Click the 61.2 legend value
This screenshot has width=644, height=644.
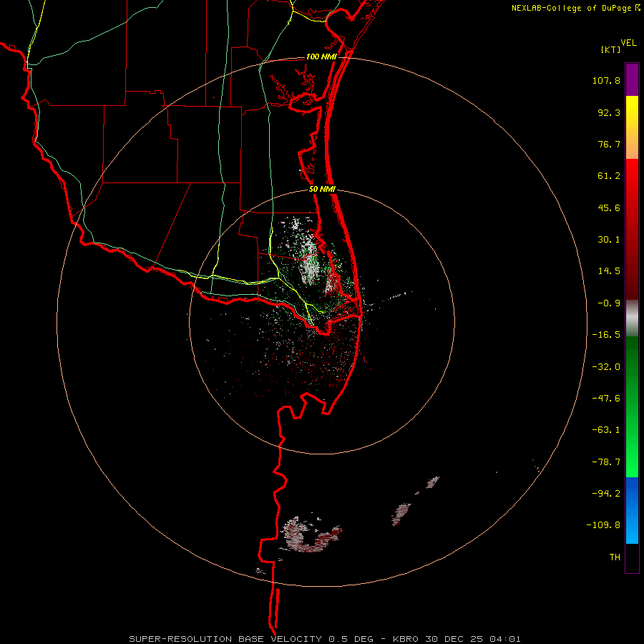(x=609, y=176)
